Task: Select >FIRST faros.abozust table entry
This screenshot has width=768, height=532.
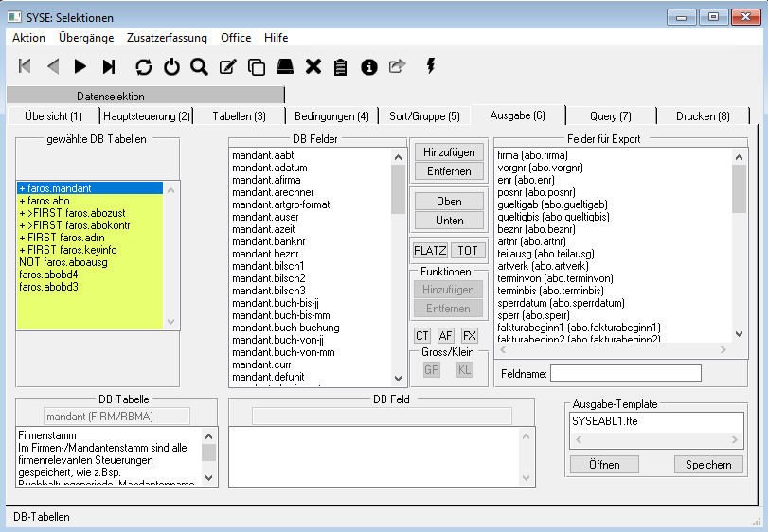Action: pyautogui.click(x=90, y=213)
